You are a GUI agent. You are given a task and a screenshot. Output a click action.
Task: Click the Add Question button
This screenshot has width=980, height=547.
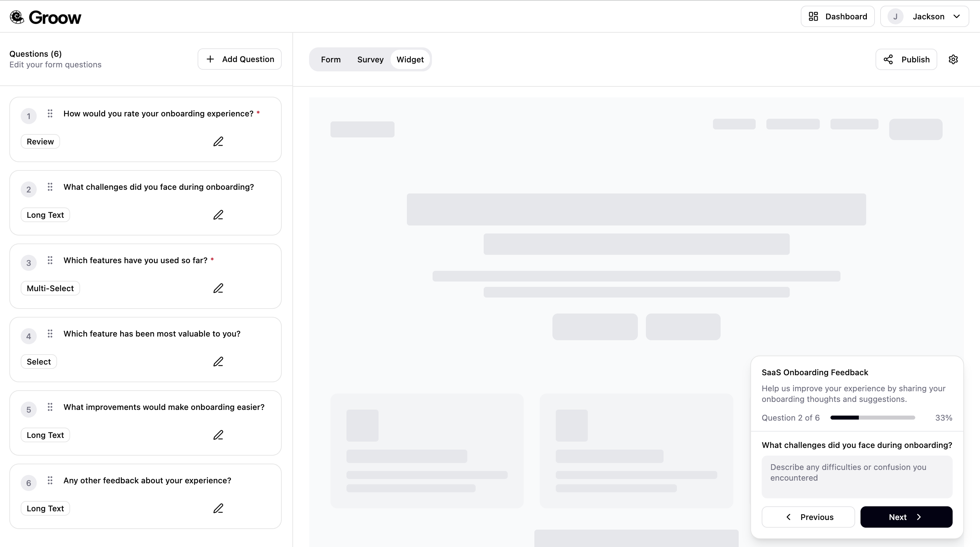click(x=239, y=59)
